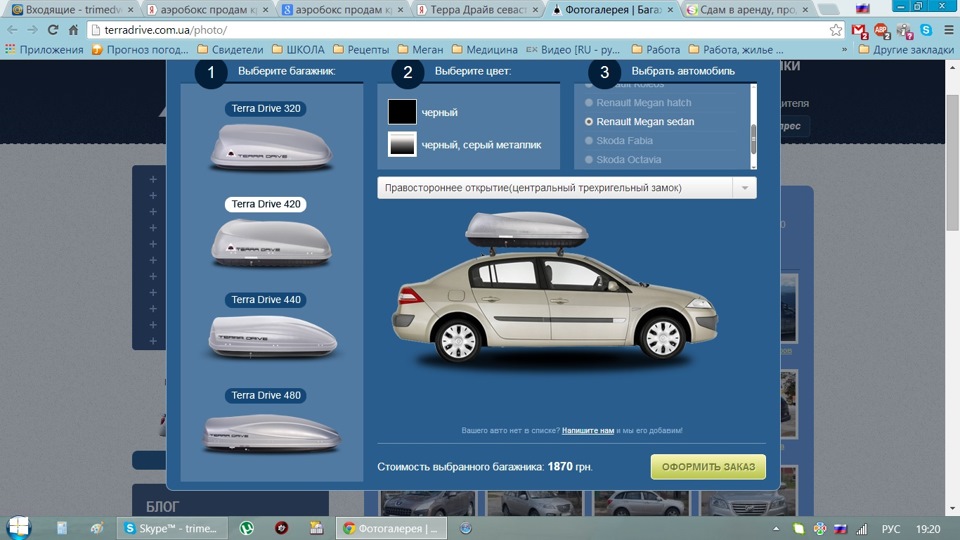Click the ОФОРМИТЬ ЗАКАЗ button

click(708, 467)
